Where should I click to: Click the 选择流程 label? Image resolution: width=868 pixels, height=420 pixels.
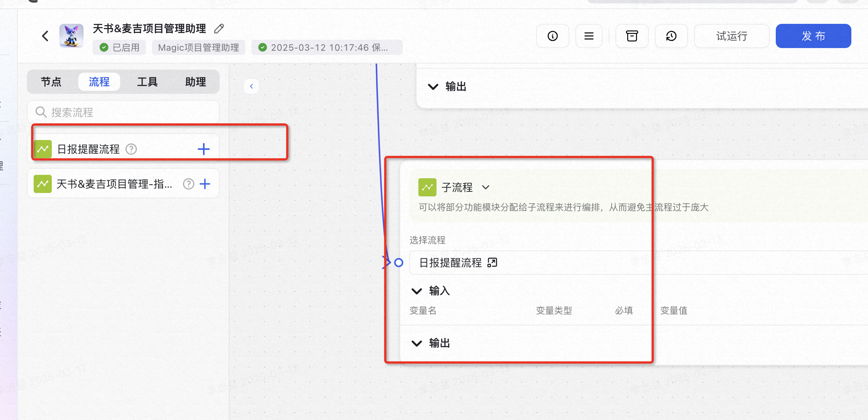click(428, 240)
